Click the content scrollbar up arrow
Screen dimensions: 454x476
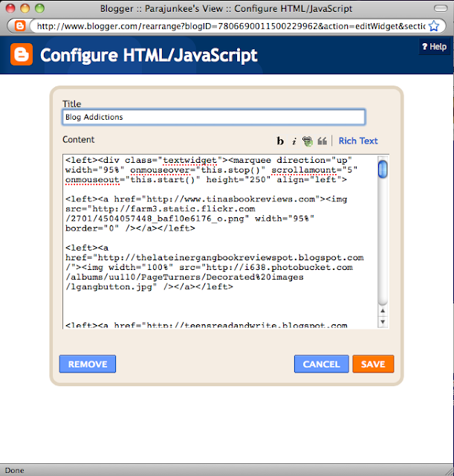click(x=383, y=311)
